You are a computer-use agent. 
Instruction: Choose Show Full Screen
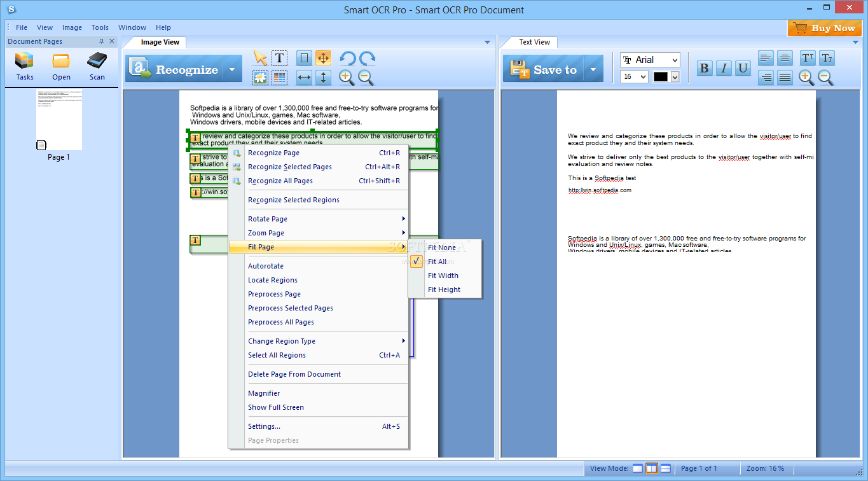319,407
